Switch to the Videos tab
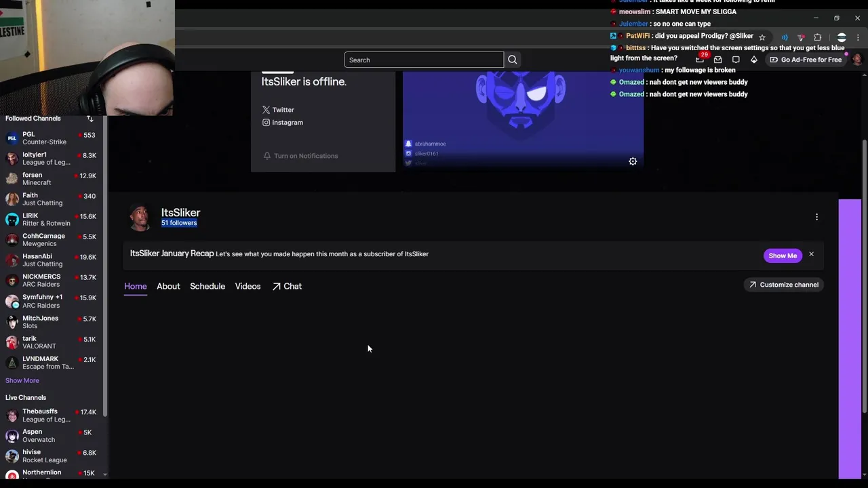This screenshot has height=488, width=868. [248, 287]
